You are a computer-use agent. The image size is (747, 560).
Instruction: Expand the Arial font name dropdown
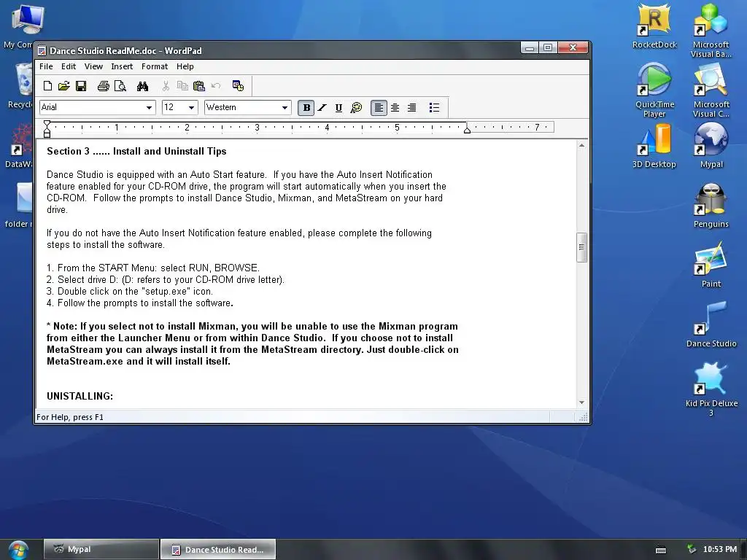pos(149,108)
